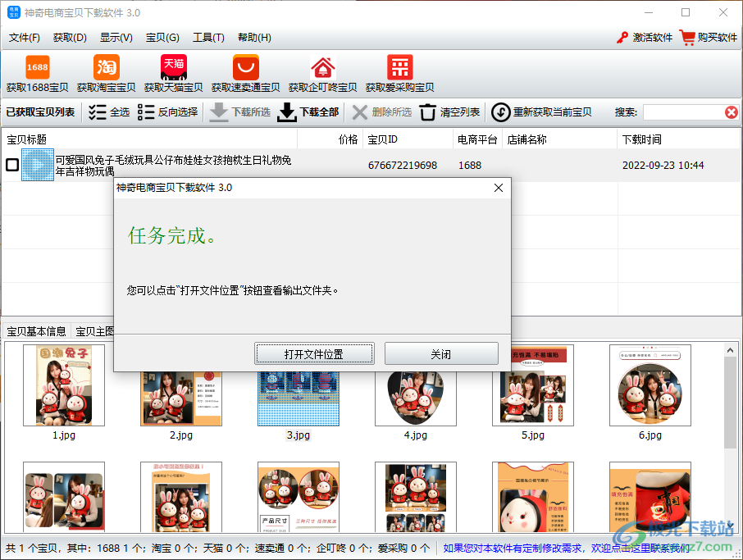Click the 打开文件位置 button
The width and height of the screenshot is (743, 560).
click(314, 354)
